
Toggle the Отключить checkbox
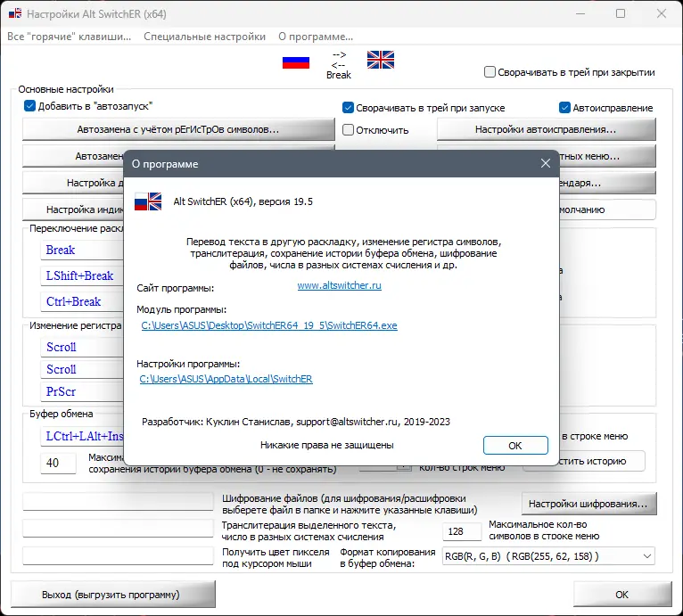348,130
